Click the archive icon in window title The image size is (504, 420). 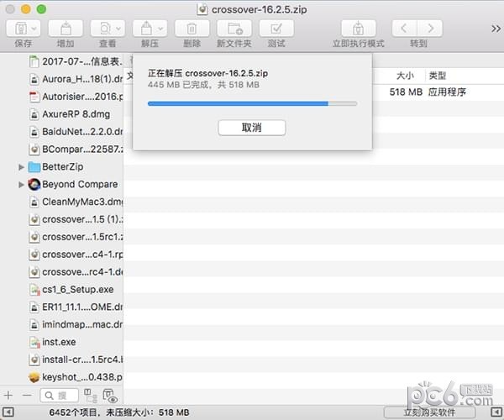202,9
